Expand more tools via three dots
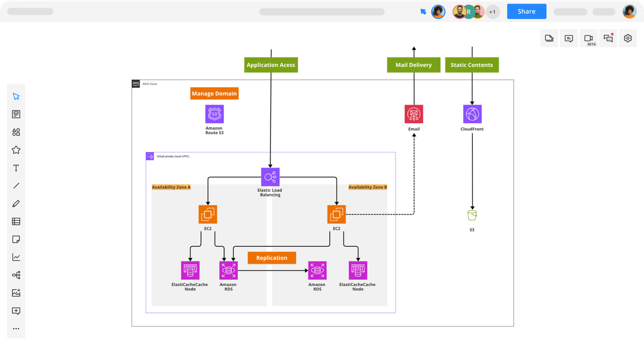Viewport: 644px width, 338px height. 16,329
